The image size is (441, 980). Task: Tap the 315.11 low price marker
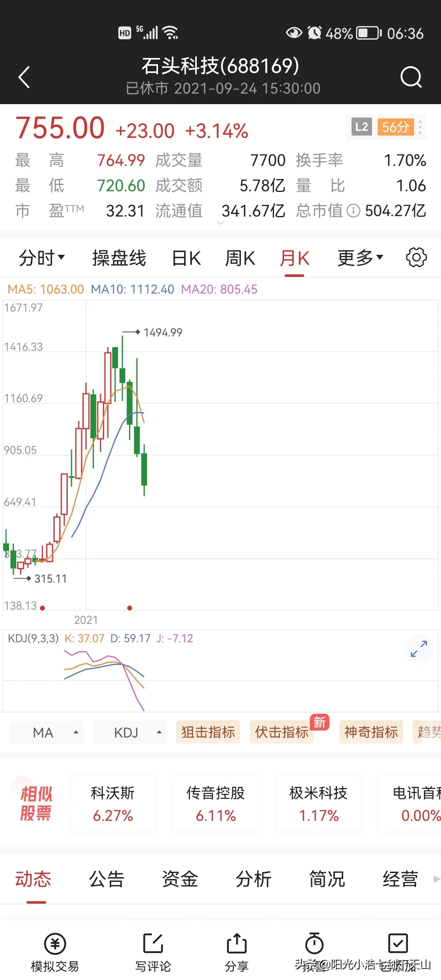[x=50, y=579]
